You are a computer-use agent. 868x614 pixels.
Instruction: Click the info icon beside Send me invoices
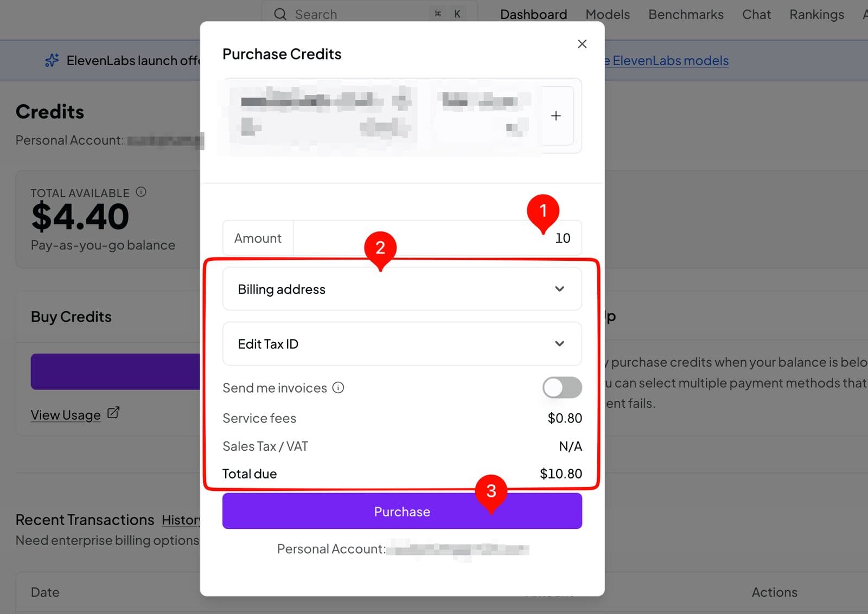[x=338, y=388]
